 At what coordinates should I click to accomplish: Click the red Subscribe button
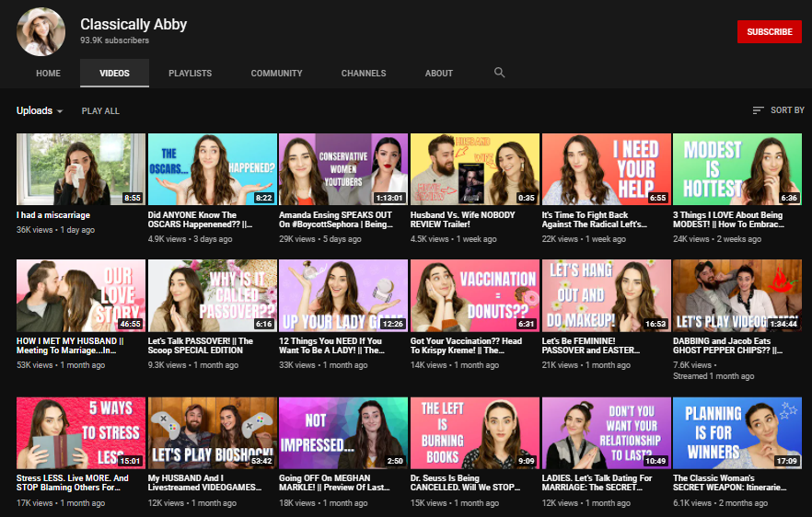coord(770,31)
